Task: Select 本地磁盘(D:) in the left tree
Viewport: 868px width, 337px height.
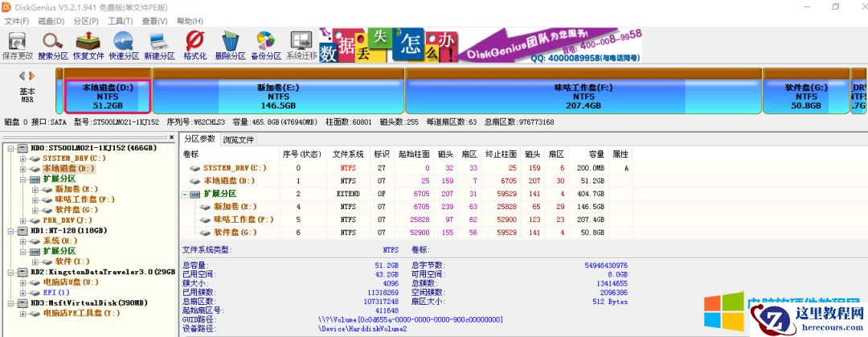Action: tap(68, 169)
